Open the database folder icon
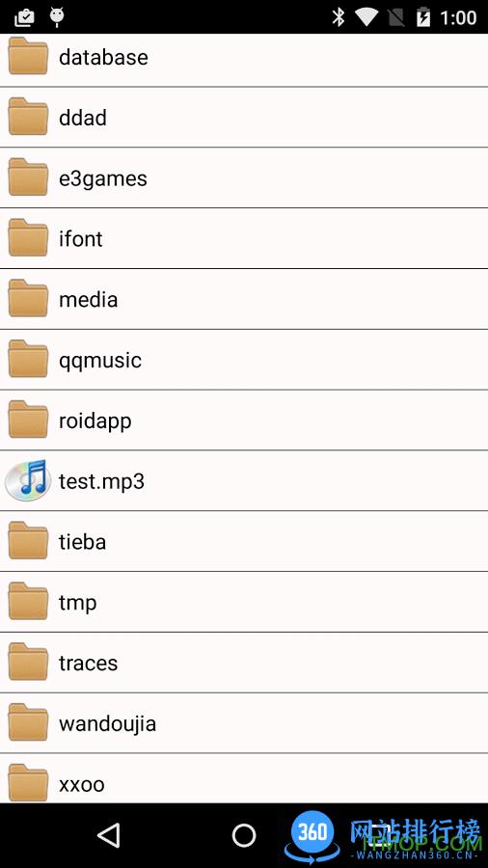Screen dimensions: 488x868 (x=28, y=56)
